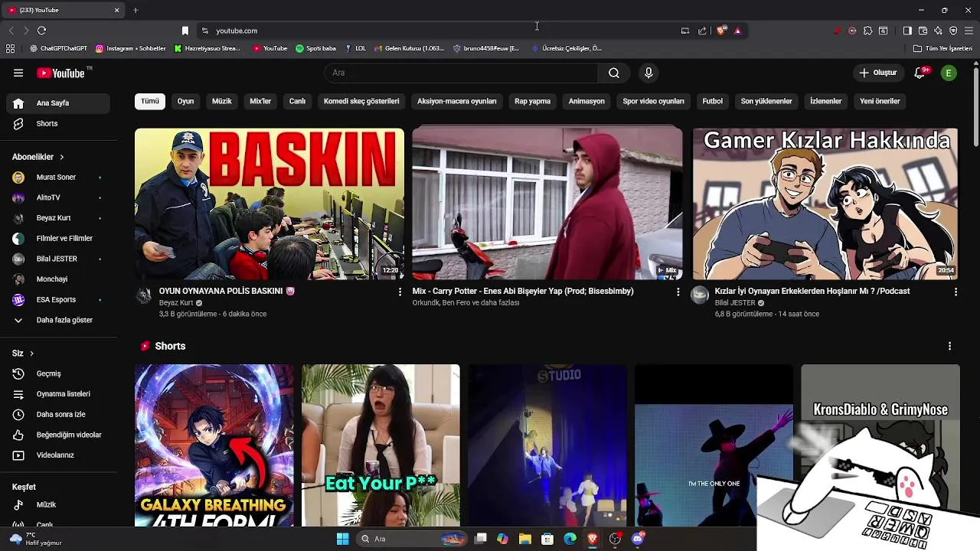The image size is (980, 551).
Task: Click the address bar URL
Action: (x=237, y=31)
